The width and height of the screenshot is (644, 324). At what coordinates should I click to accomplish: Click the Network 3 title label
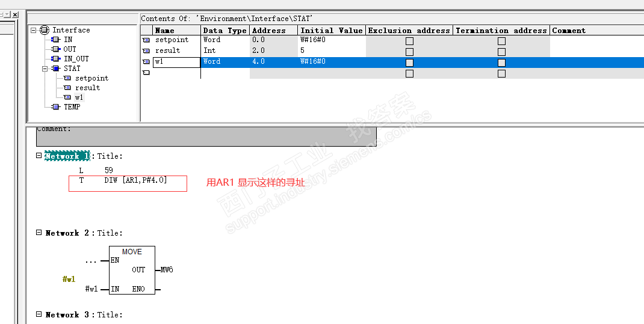pos(67,314)
